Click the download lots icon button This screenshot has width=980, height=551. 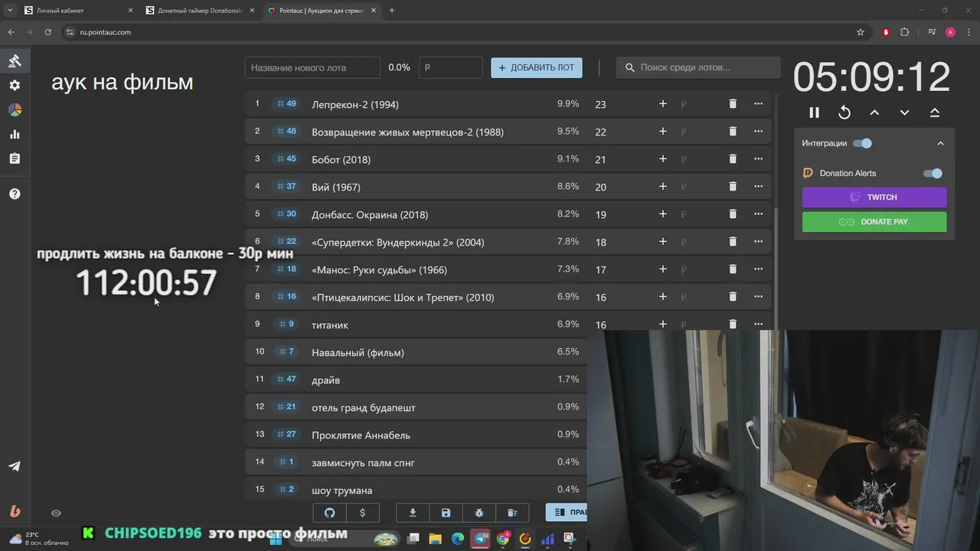point(413,513)
